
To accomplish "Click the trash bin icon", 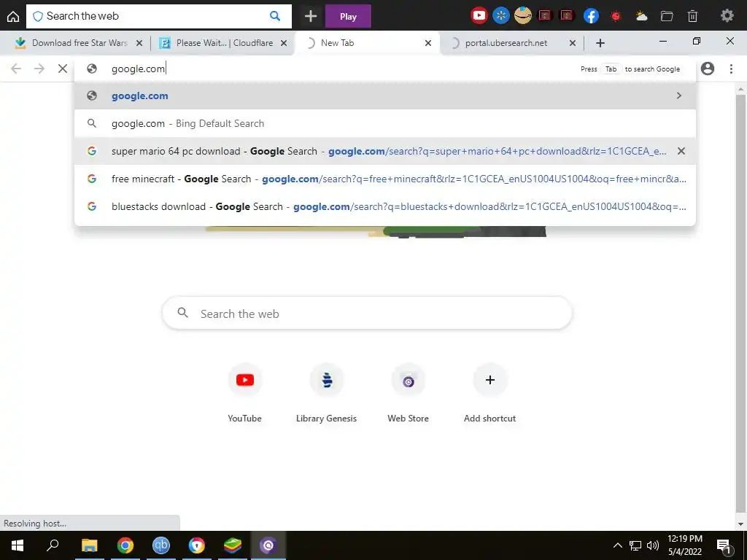I will tap(693, 16).
